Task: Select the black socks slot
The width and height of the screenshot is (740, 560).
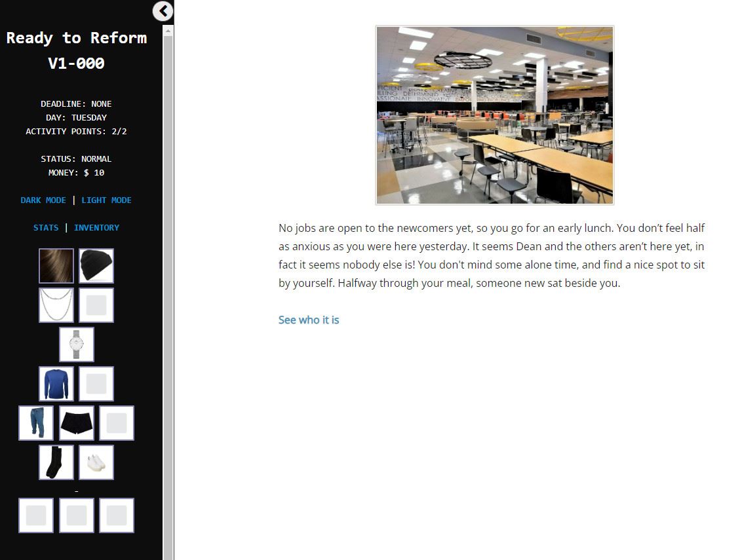Action: coord(56,462)
